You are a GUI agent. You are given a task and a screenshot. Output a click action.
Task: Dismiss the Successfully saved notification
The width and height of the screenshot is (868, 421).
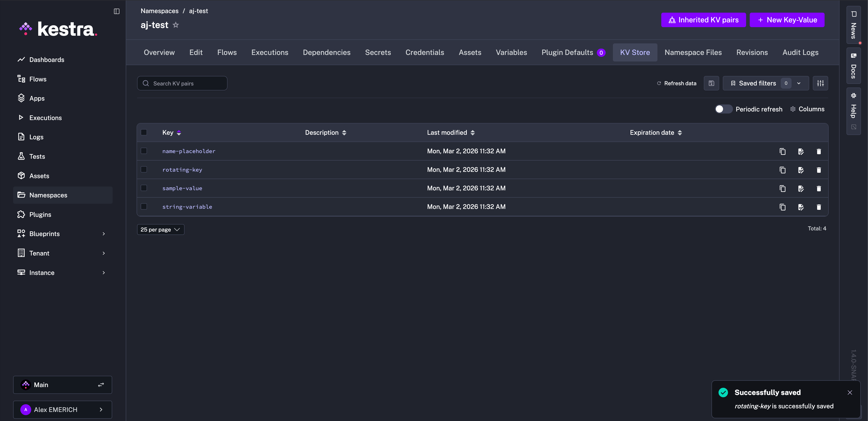pos(849,392)
